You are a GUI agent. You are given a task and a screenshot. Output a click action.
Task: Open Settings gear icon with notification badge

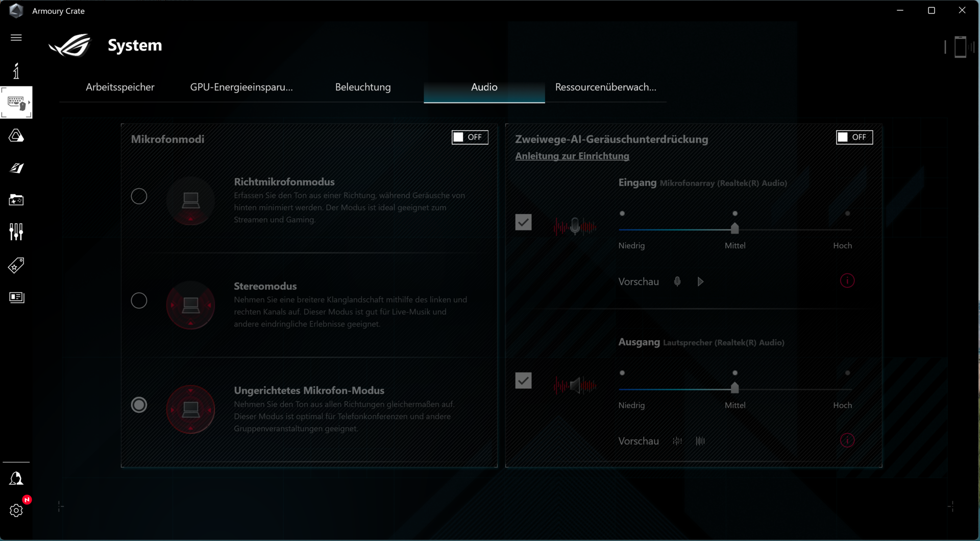tap(16, 510)
